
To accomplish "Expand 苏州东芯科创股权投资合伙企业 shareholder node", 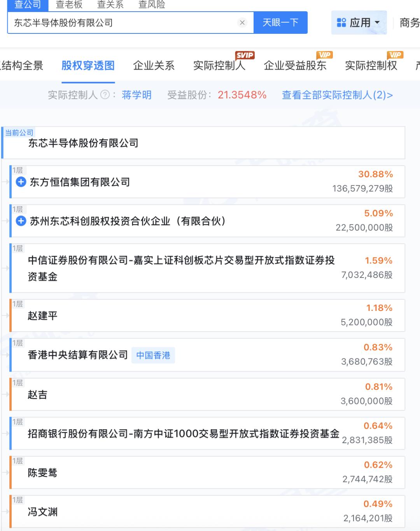I will 21,221.
